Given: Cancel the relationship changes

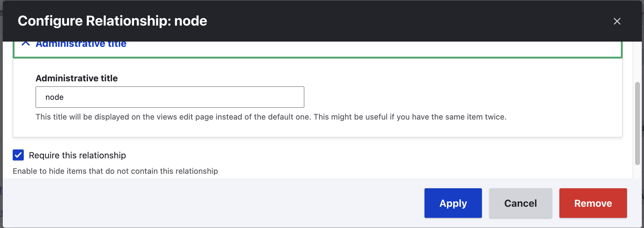Looking at the screenshot, I should pos(521,203).
